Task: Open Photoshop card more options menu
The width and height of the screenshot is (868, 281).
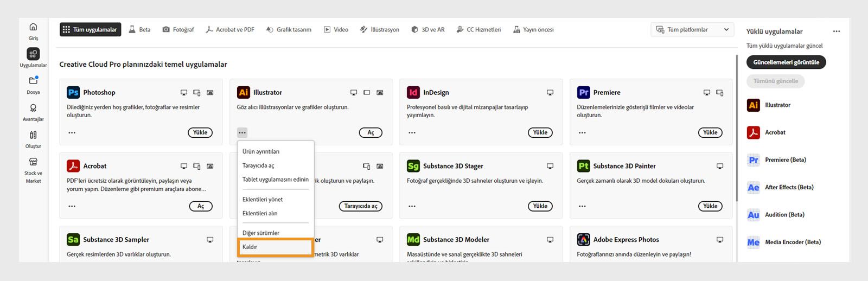Action: (x=72, y=132)
